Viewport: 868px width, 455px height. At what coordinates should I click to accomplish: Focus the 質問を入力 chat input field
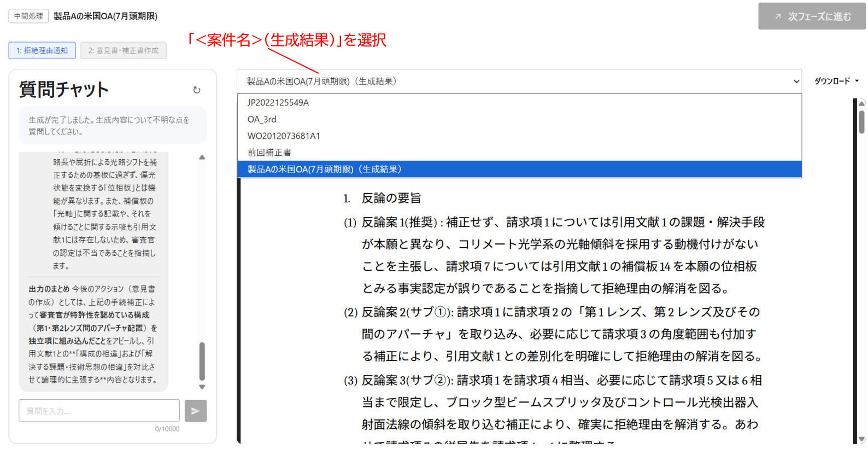point(99,411)
